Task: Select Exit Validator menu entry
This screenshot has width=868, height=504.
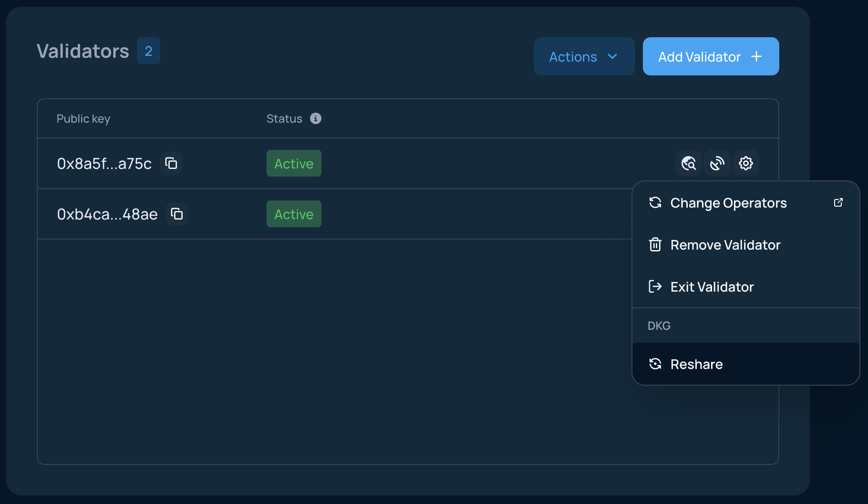Action: [x=746, y=287]
